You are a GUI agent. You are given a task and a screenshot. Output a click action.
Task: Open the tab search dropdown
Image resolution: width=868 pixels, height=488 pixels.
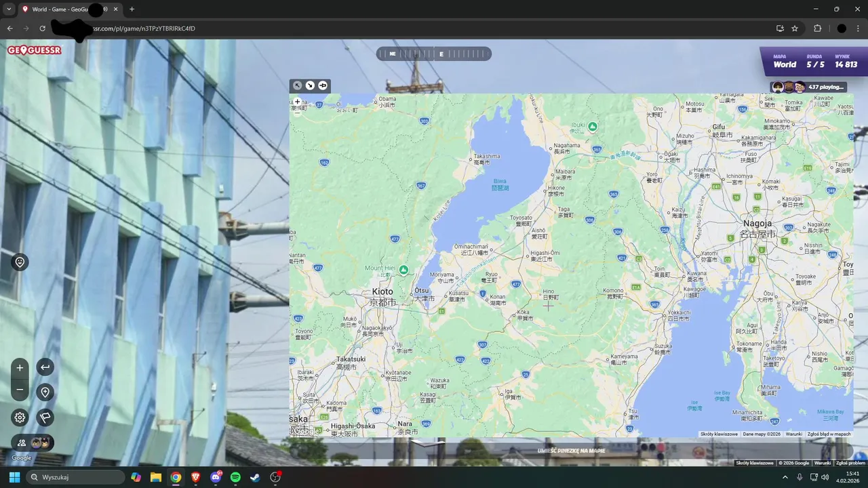(9, 9)
